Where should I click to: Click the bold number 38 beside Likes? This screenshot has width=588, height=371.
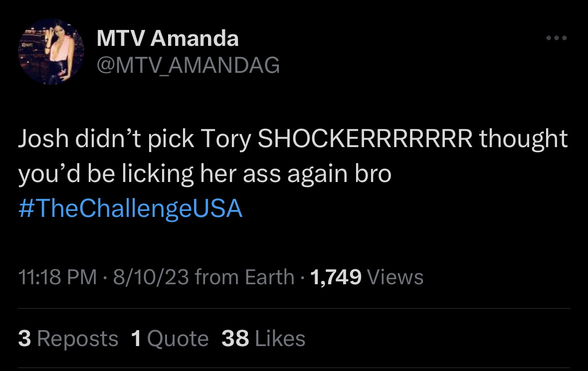coord(235,339)
